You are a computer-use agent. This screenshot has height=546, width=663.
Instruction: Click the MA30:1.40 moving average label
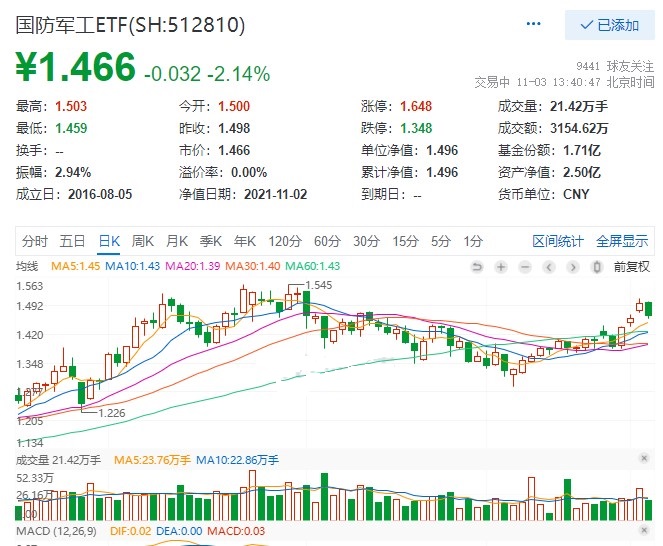click(x=252, y=266)
